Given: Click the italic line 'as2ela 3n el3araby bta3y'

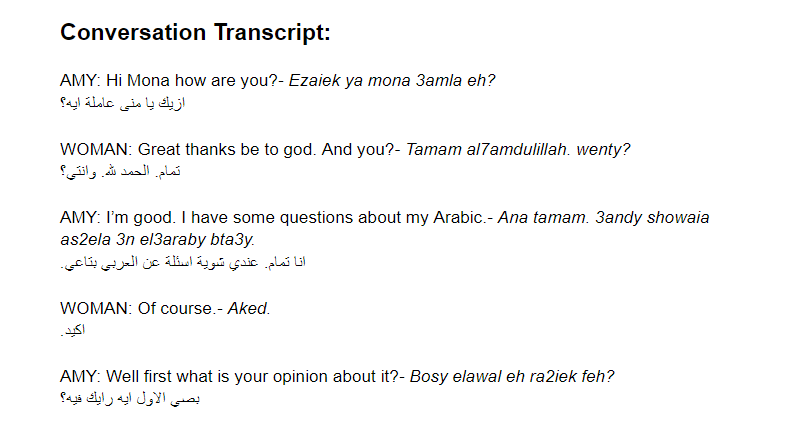Looking at the screenshot, I should point(158,239).
